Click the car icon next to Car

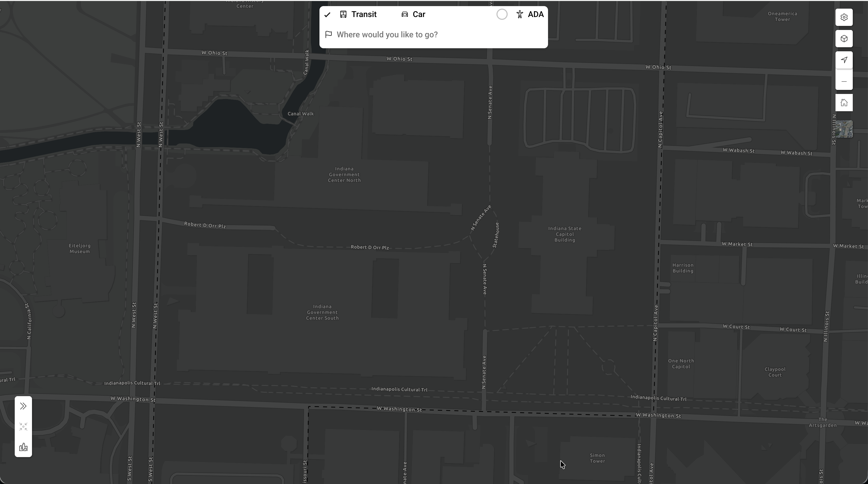pyautogui.click(x=405, y=14)
